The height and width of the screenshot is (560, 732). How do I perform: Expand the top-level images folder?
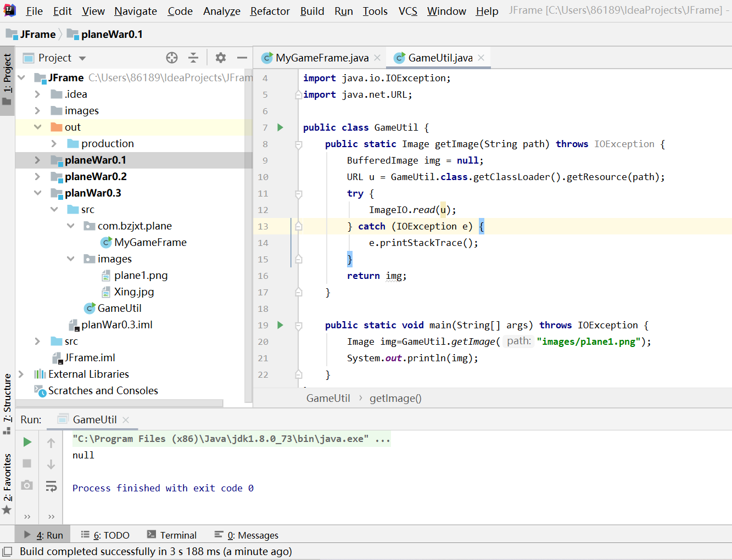click(37, 110)
